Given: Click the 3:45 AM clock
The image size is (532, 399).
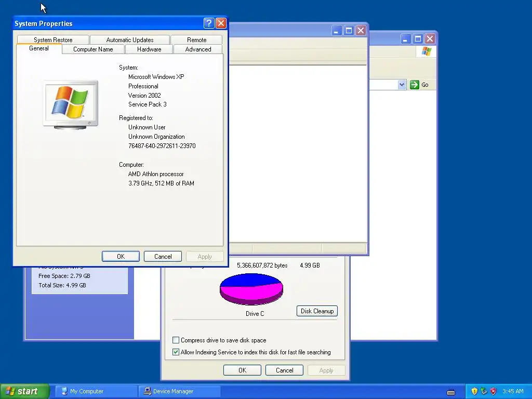Looking at the screenshot, I should (x=513, y=391).
